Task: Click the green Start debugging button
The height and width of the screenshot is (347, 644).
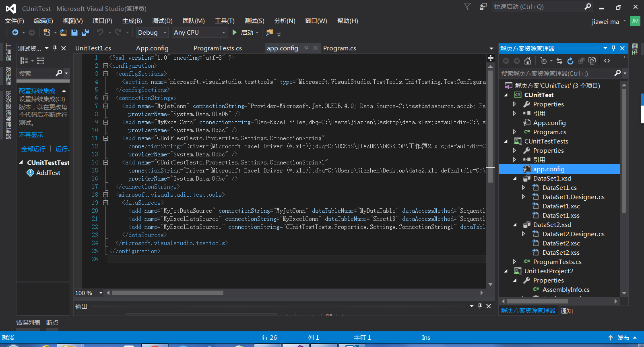Action: tap(235, 32)
